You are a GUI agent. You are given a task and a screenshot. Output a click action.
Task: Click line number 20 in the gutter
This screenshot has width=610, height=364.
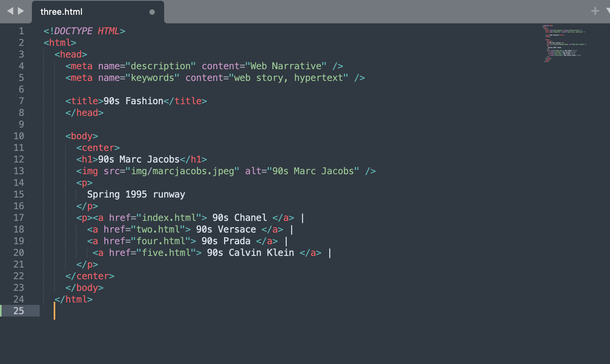click(19, 253)
